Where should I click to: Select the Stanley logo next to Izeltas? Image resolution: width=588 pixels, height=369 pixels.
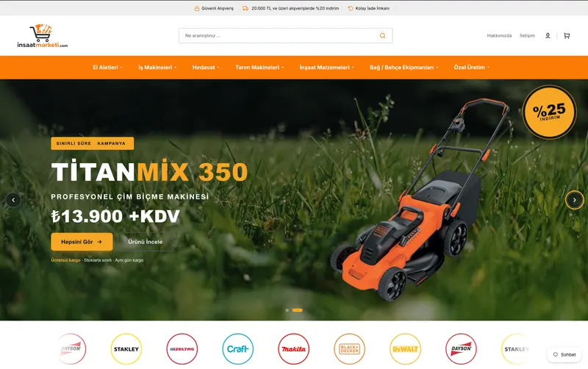coord(126,348)
